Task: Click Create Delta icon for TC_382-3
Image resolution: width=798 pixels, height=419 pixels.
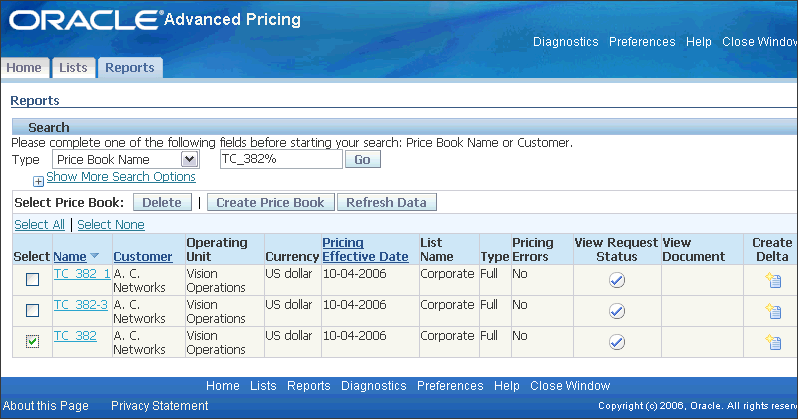Action: (773, 311)
